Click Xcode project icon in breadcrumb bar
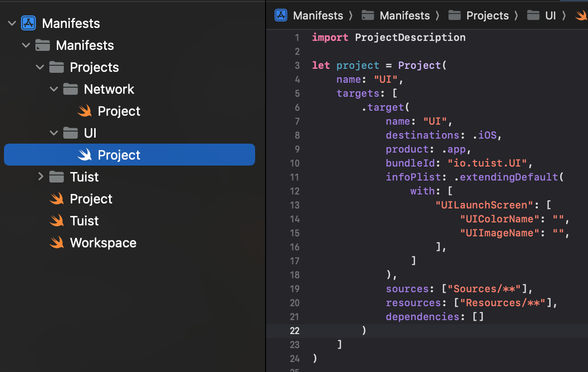 pos(281,15)
